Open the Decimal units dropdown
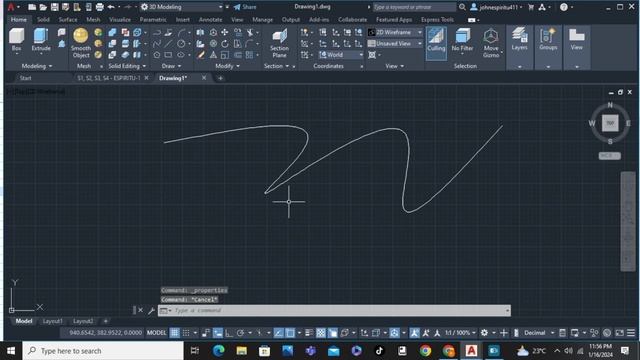 [x=539, y=333]
